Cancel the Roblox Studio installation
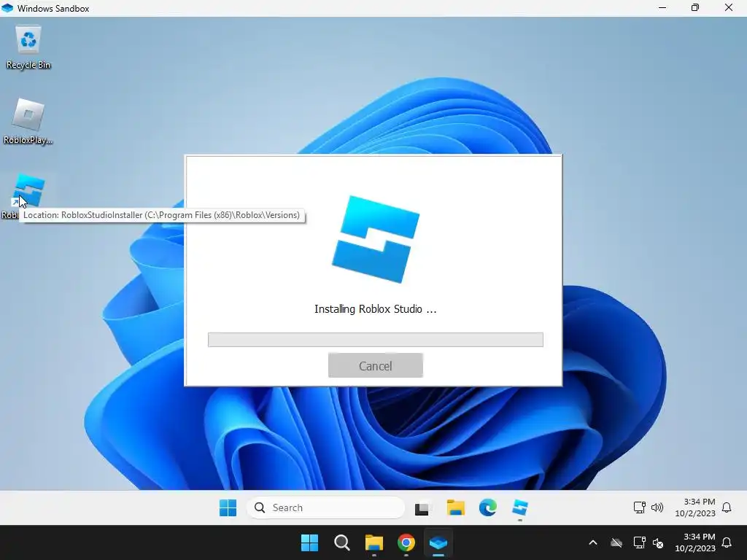The image size is (747, 560). tap(376, 365)
